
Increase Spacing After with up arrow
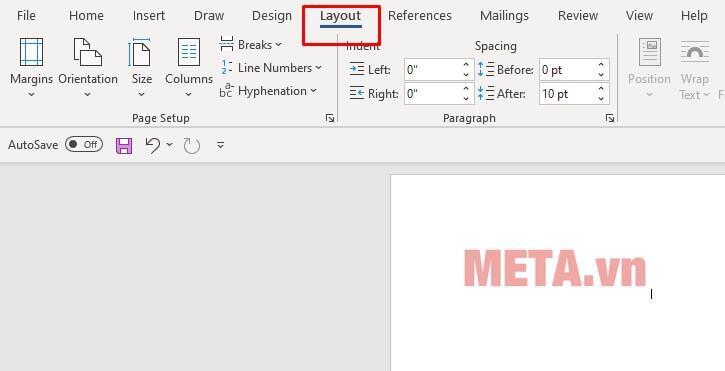coord(601,89)
